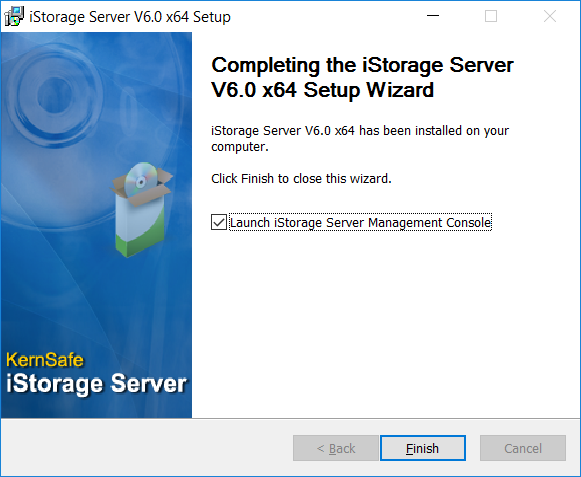Click the yellow KernSafe logo
This screenshot has height=477, width=581.
pos(45,360)
